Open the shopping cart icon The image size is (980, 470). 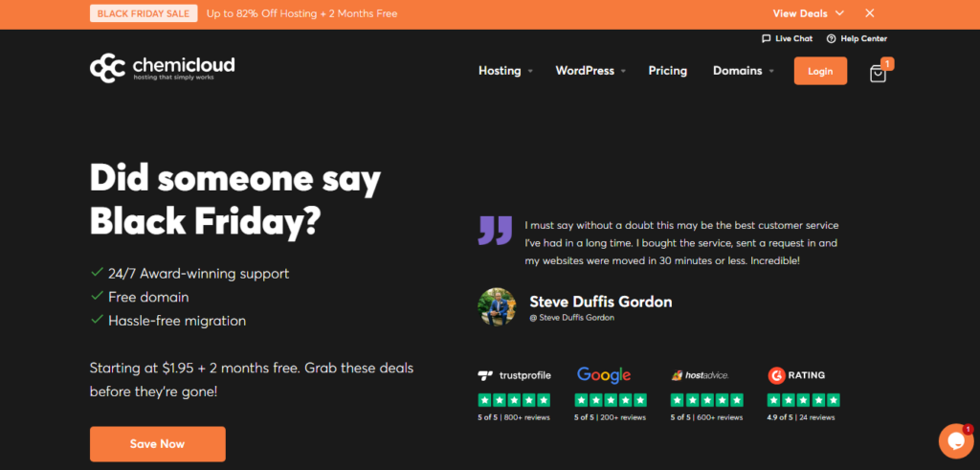pyautogui.click(x=878, y=74)
